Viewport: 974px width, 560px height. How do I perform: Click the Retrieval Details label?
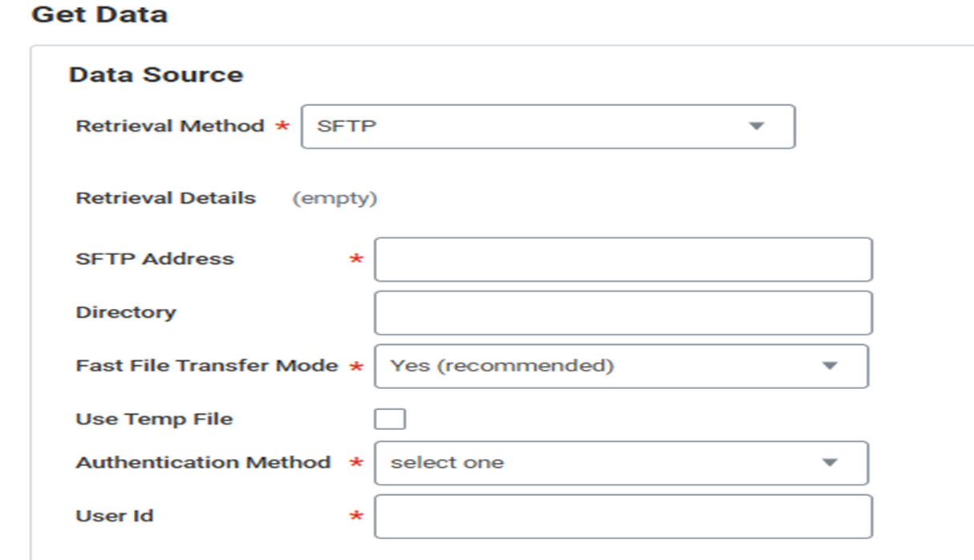[165, 198]
